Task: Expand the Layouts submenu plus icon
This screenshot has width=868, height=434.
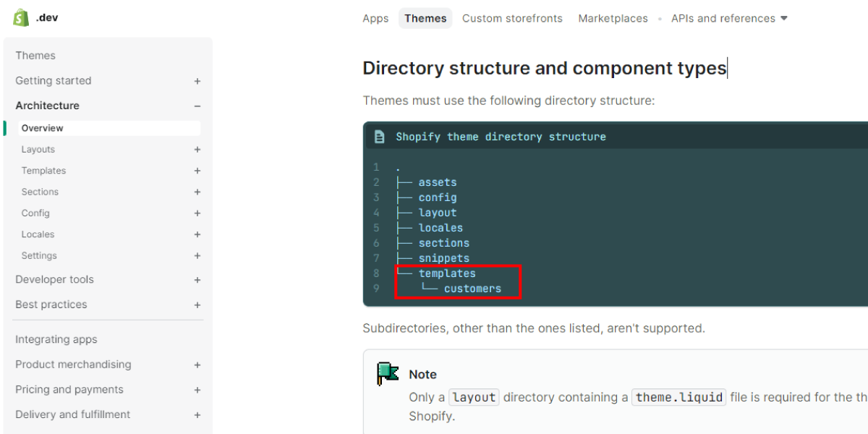Action: pyautogui.click(x=197, y=150)
